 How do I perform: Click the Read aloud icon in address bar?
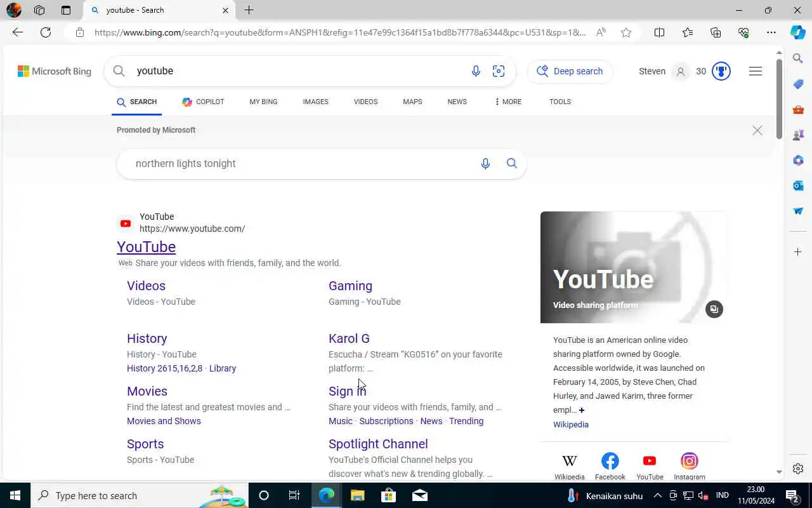601,32
